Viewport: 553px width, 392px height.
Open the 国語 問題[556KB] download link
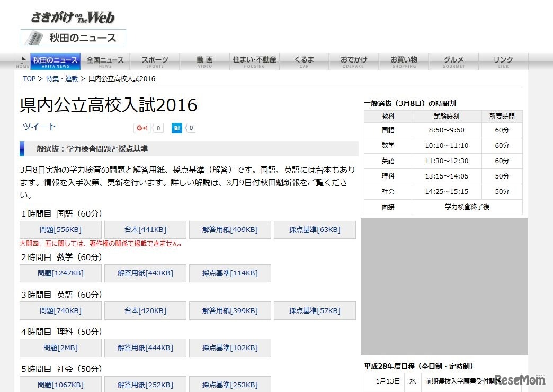(x=60, y=229)
